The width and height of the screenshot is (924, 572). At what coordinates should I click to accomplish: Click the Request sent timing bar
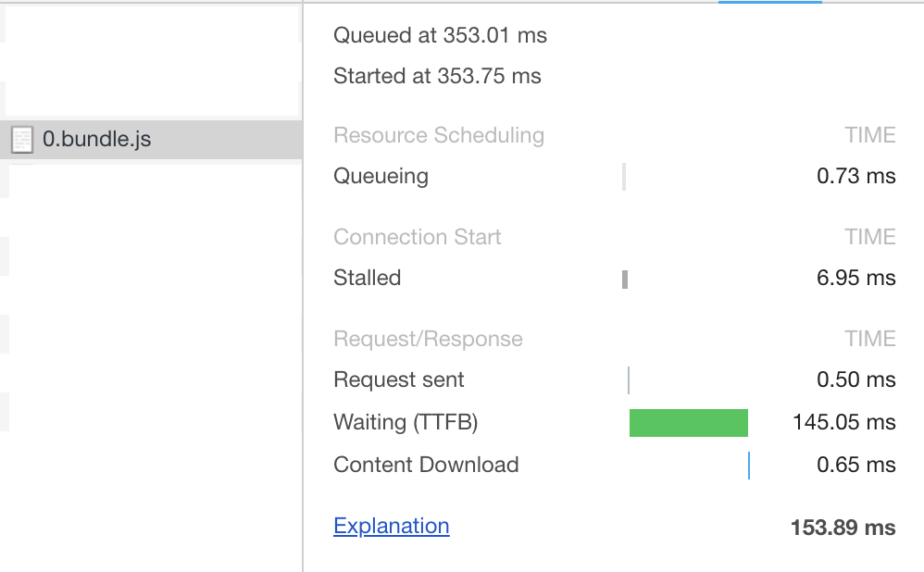click(630, 379)
